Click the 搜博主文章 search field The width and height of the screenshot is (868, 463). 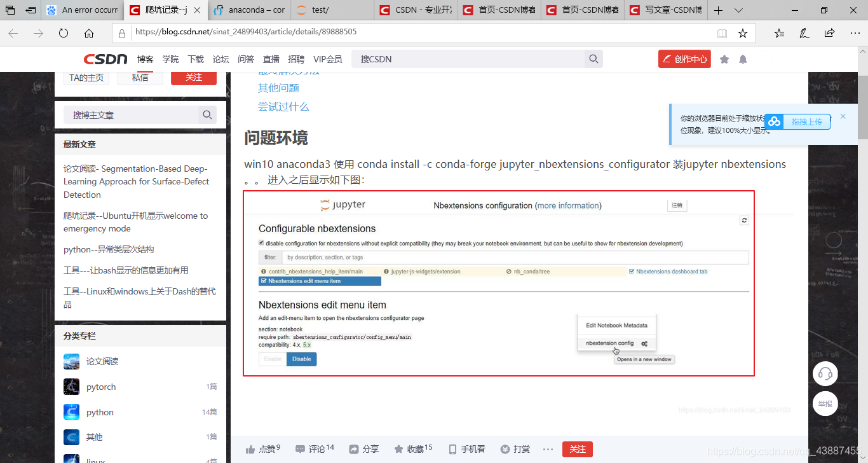pyautogui.click(x=131, y=115)
